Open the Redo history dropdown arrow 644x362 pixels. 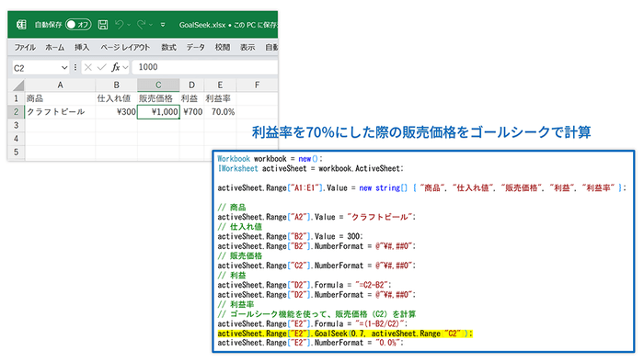pyautogui.click(x=151, y=25)
